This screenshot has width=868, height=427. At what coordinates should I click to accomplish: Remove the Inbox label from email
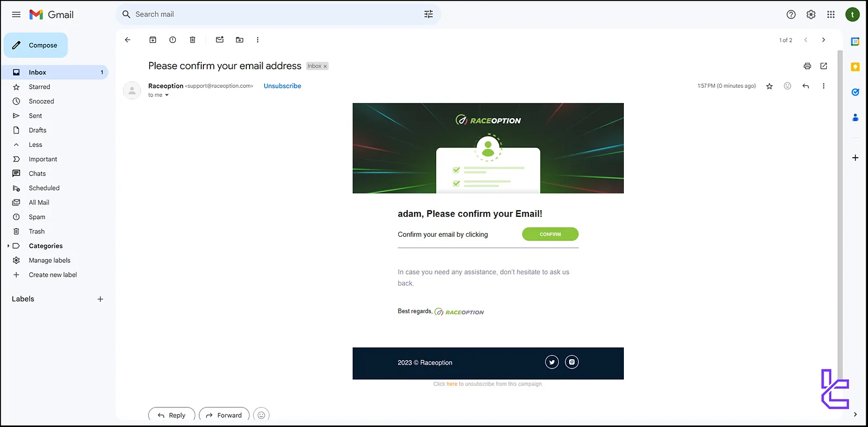(325, 66)
